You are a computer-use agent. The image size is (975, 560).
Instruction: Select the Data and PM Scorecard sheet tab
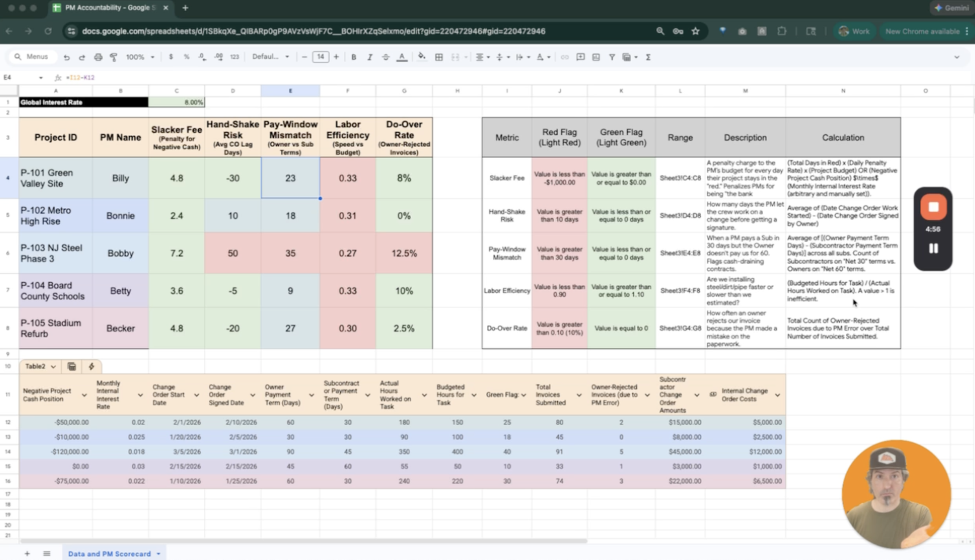[110, 554]
